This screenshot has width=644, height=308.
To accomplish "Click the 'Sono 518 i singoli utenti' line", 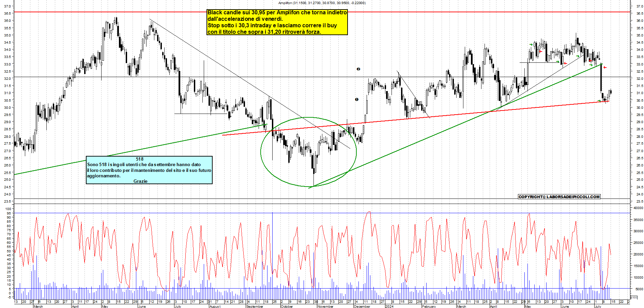I will pyautogui.click(x=144, y=164).
